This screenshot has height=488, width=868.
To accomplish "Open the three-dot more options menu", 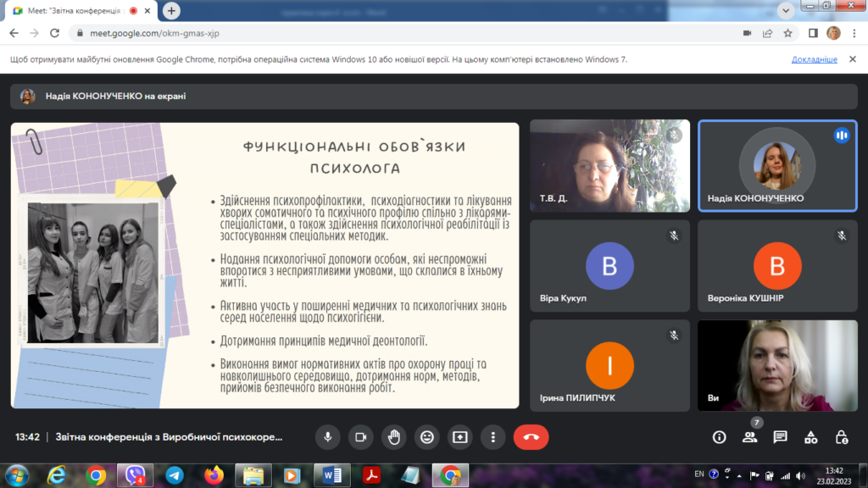I will [x=493, y=437].
